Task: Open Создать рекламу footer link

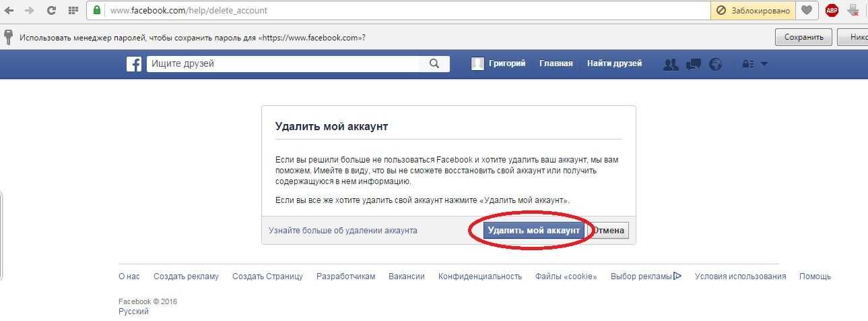Action: pyautogui.click(x=186, y=276)
